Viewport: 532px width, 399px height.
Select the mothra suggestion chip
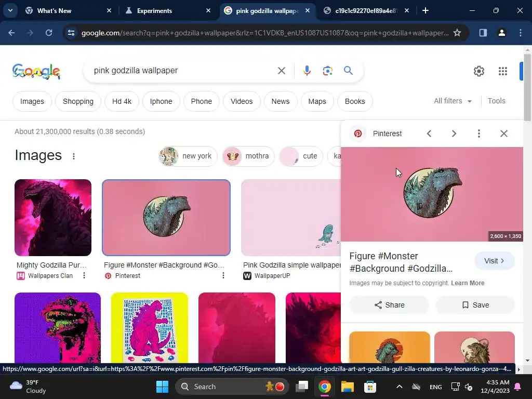[x=248, y=156]
